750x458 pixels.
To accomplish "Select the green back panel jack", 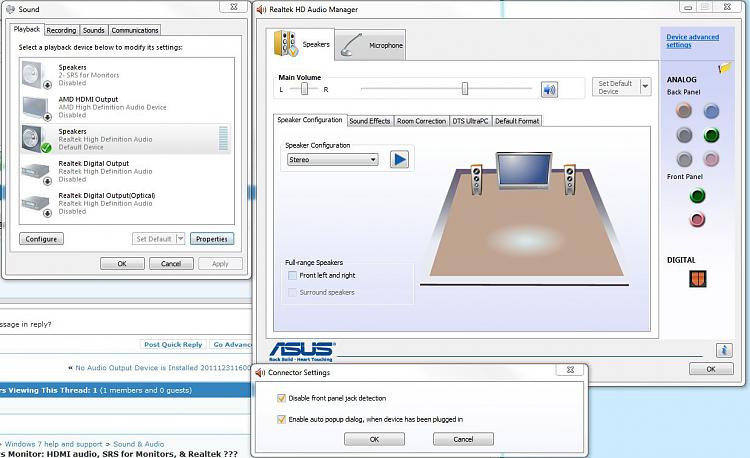I will click(711, 135).
